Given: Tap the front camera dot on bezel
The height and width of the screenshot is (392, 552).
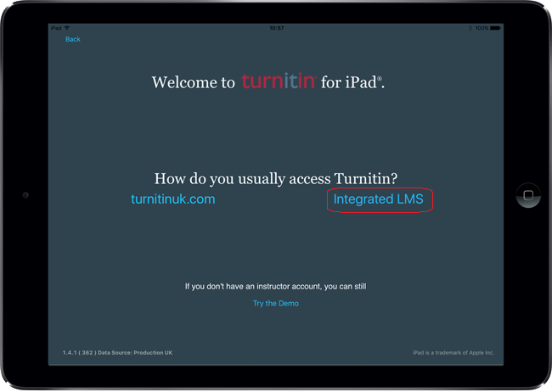Looking at the screenshot, I should coord(25,195).
